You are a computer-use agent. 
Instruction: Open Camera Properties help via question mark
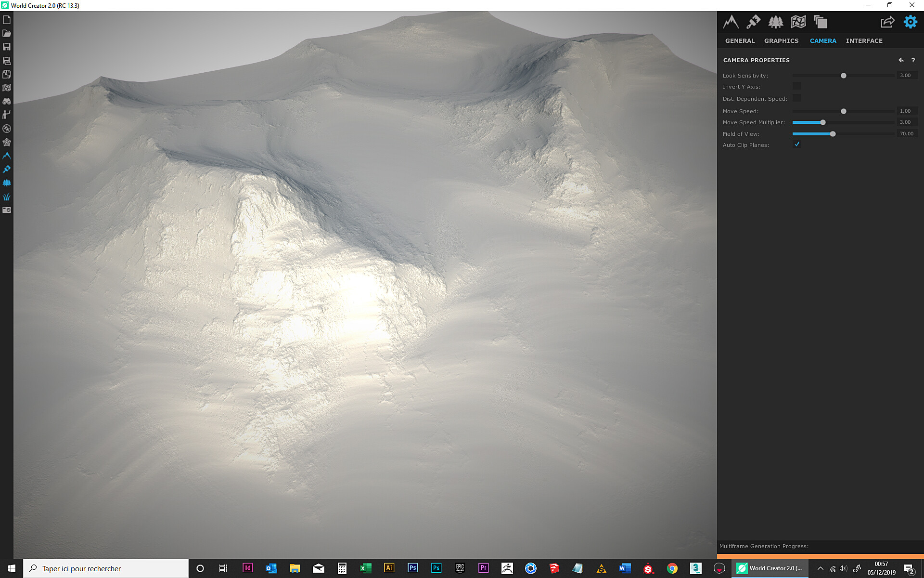[913, 60]
